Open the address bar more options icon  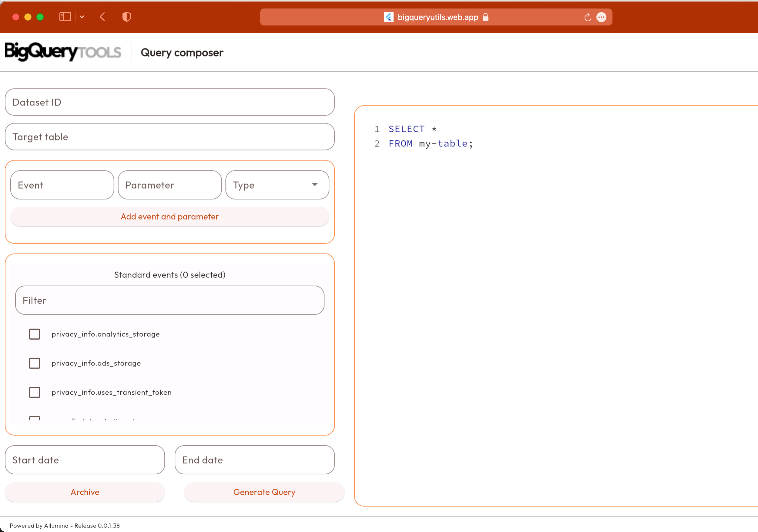(601, 17)
